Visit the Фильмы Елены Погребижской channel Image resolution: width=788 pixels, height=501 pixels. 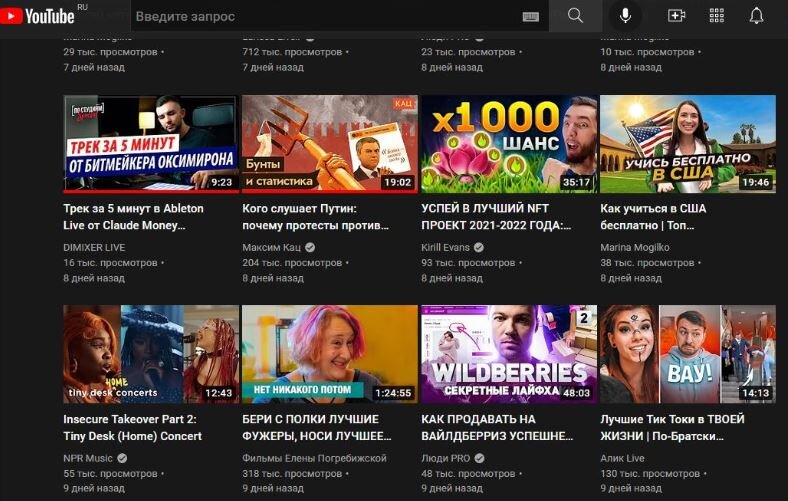[x=314, y=458]
